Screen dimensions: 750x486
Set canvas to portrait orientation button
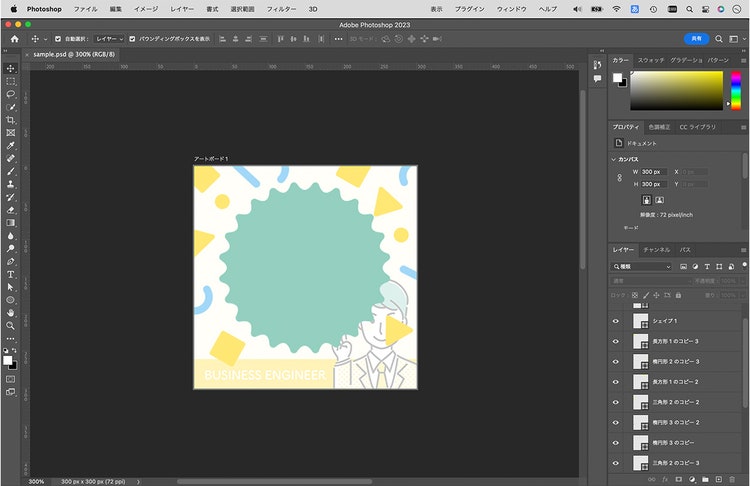(x=647, y=200)
